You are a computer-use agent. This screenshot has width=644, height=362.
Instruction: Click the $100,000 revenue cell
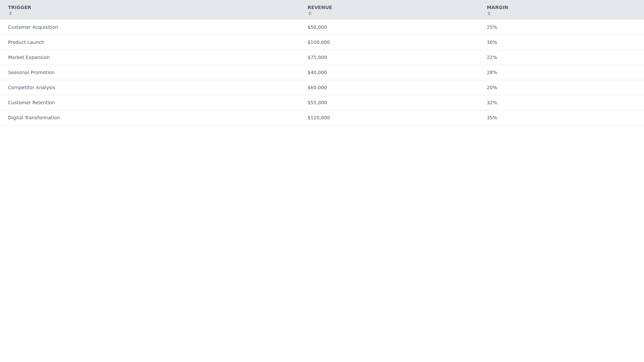[319, 42]
